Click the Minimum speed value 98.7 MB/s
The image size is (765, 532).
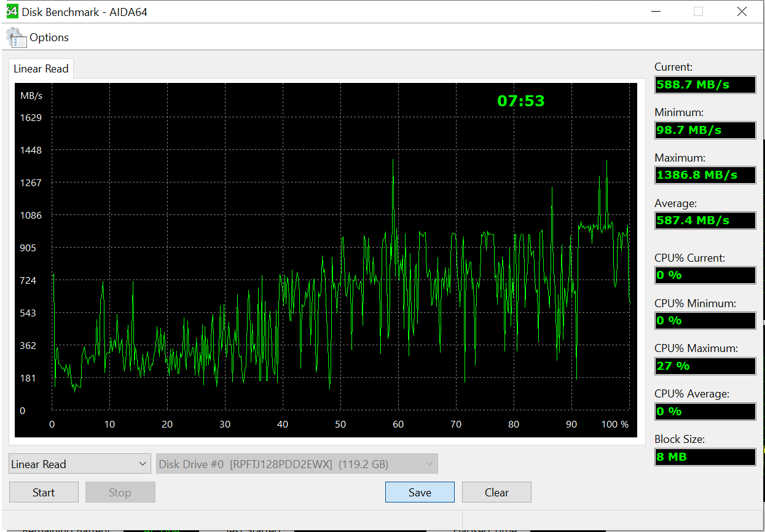tap(705, 130)
